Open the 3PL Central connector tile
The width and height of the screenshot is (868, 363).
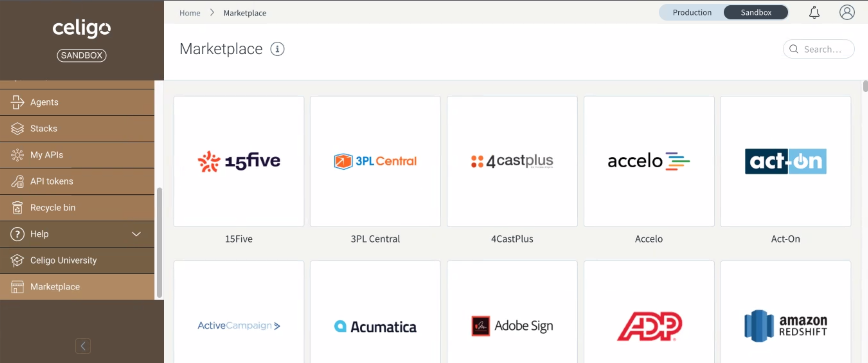375,162
